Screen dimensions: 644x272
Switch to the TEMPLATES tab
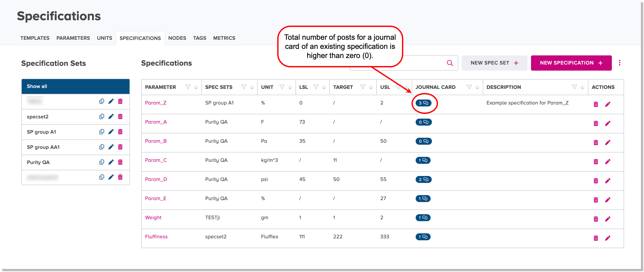[35, 38]
